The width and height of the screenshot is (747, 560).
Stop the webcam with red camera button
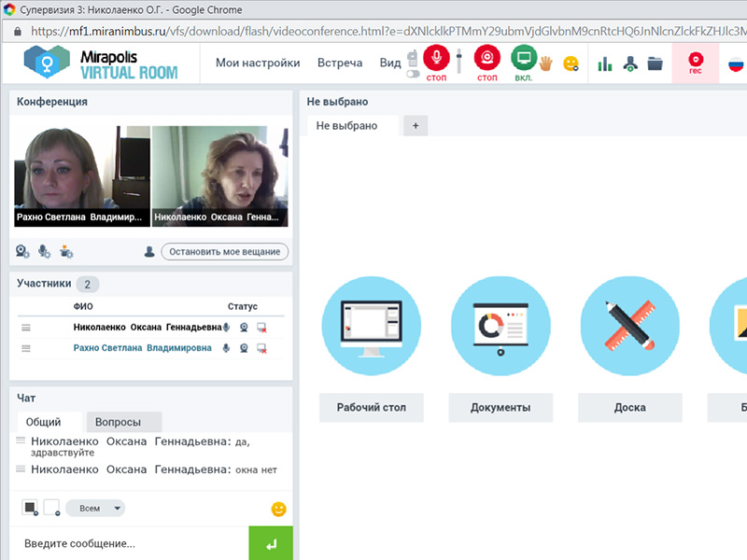click(486, 58)
